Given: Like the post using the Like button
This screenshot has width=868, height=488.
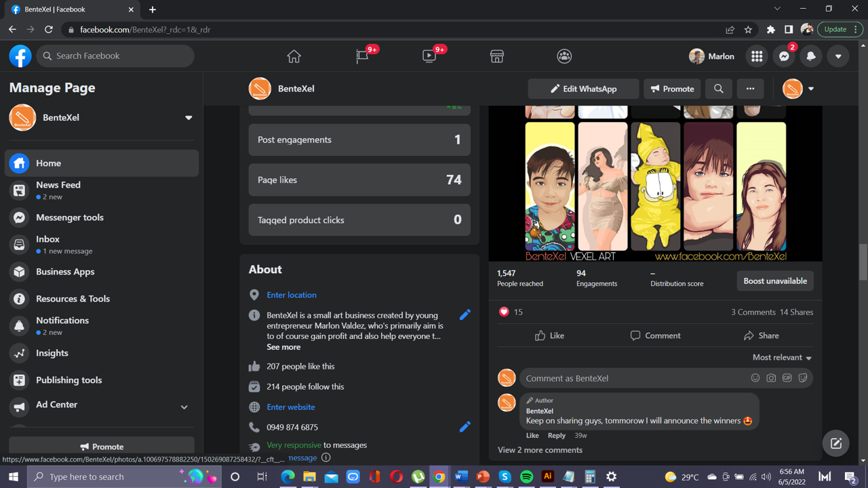Looking at the screenshot, I should pos(549,335).
